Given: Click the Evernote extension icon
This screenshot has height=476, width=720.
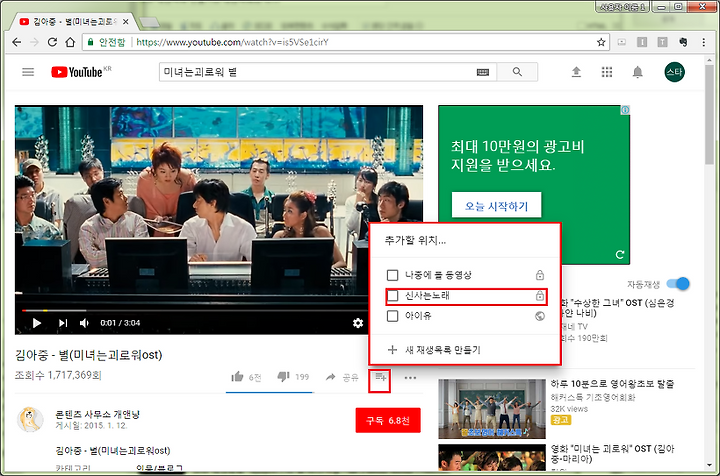Looking at the screenshot, I should pyautogui.click(x=683, y=42).
